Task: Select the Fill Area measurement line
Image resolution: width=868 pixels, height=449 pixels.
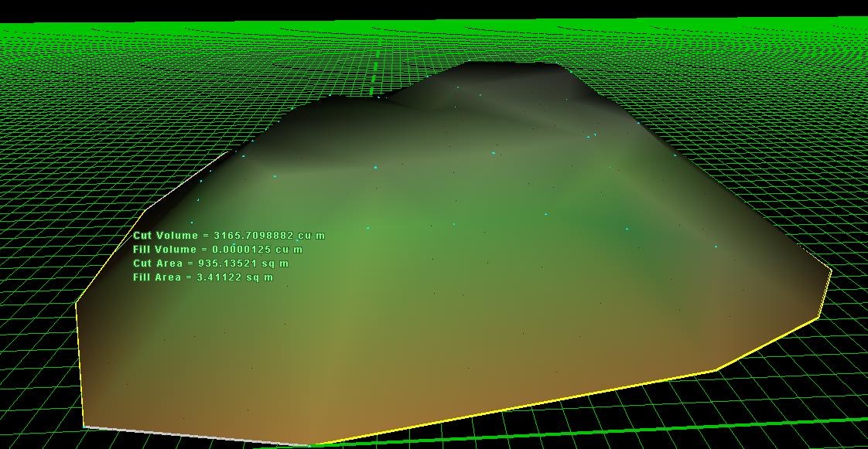Action: [203, 277]
